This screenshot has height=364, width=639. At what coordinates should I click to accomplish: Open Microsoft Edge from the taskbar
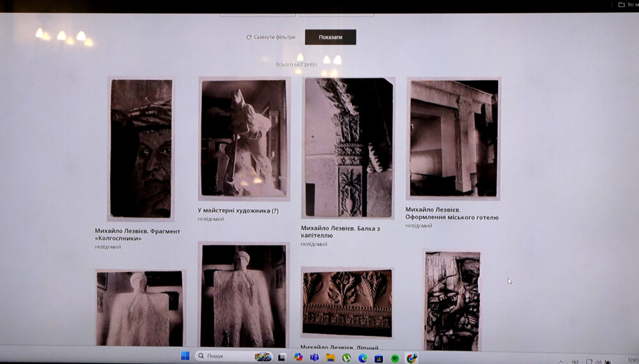363,358
